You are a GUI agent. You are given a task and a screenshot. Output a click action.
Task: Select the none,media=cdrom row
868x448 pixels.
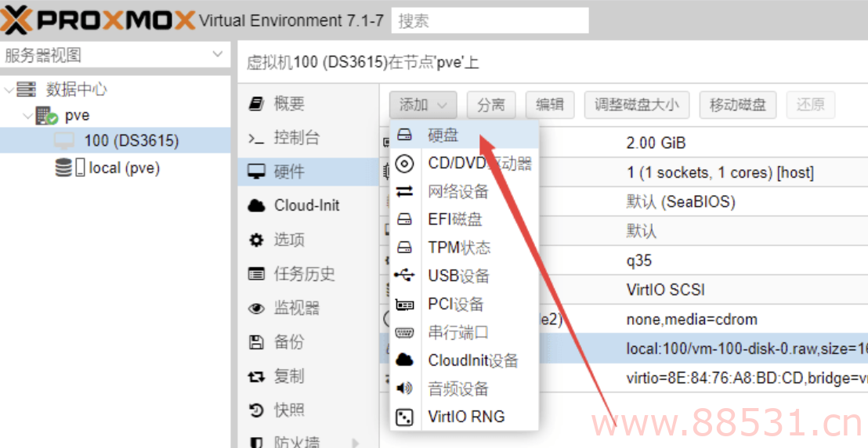click(624, 319)
